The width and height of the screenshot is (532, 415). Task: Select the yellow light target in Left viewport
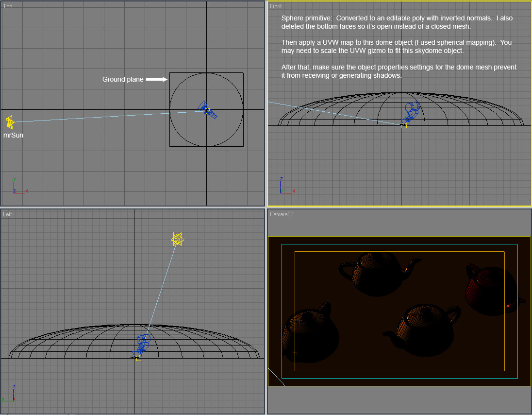tap(139, 359)
